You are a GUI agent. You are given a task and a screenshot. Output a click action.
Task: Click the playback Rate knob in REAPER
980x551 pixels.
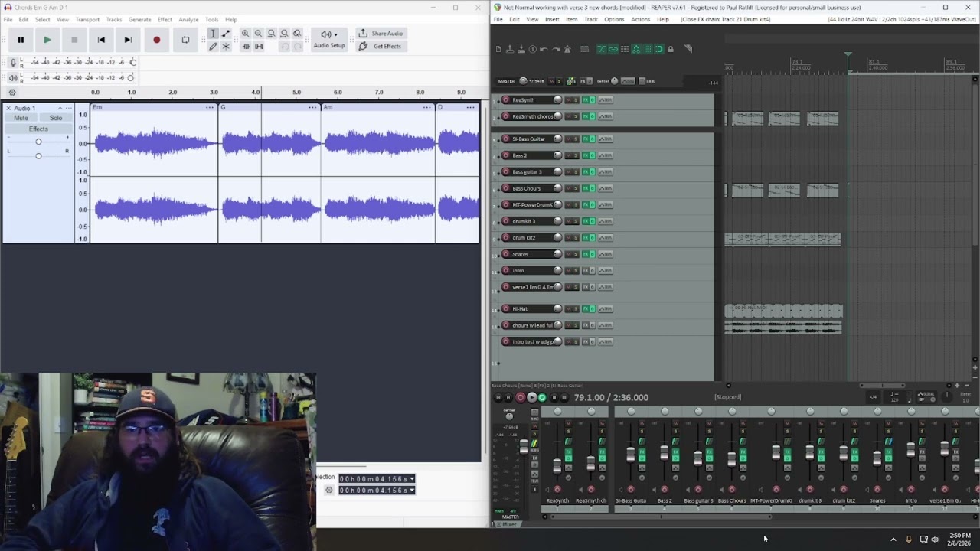tap(947, 396)
